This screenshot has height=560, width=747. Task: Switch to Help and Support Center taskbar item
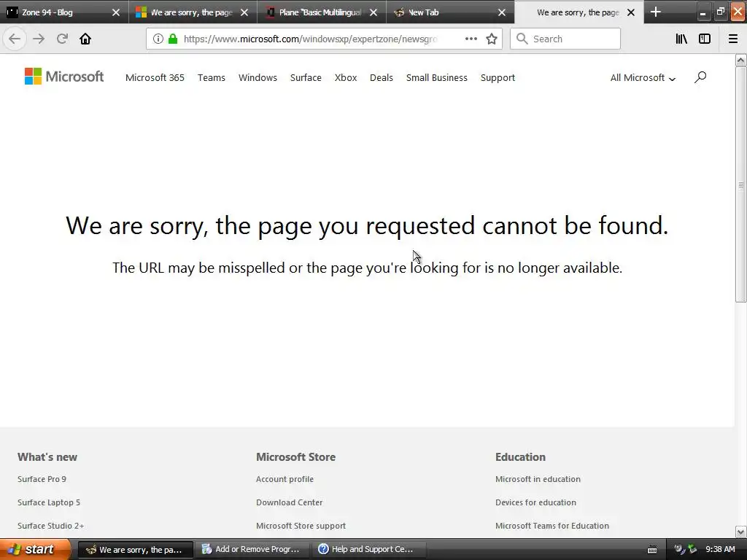point(368,549)
